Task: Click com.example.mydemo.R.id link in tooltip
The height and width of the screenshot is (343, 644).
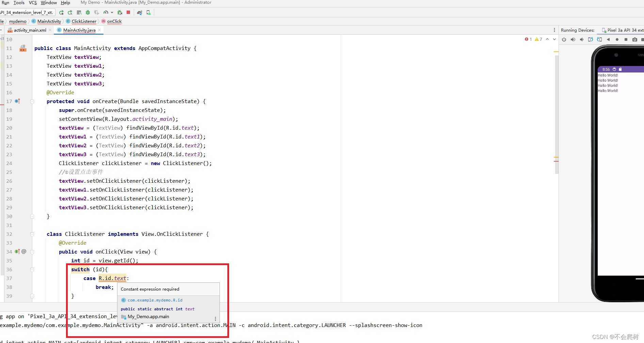Action: 155,300
